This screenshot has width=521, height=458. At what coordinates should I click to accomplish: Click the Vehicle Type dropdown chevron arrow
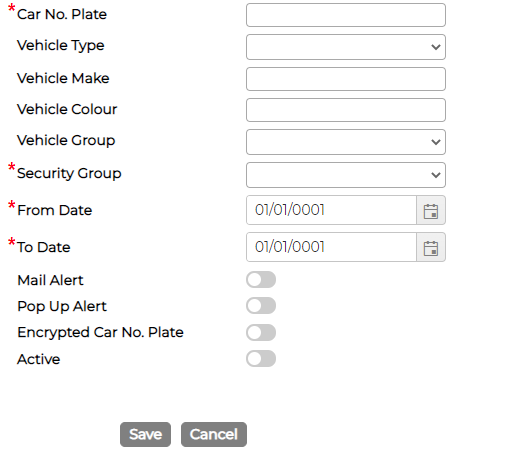point(436,47)
